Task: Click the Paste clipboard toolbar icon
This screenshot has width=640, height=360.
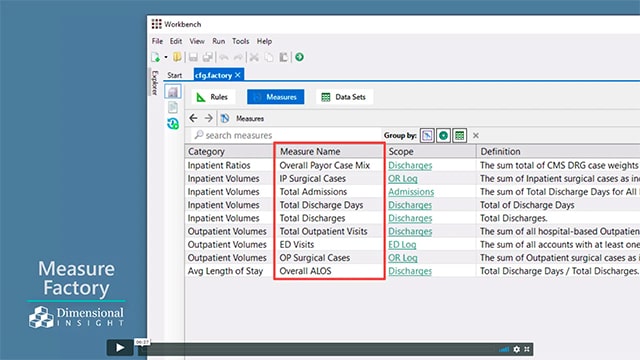Action: (284, 57)
